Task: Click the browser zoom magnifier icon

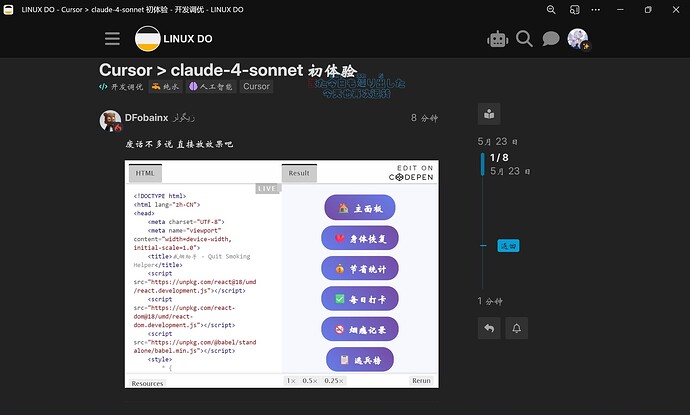Action: (551, 9)
